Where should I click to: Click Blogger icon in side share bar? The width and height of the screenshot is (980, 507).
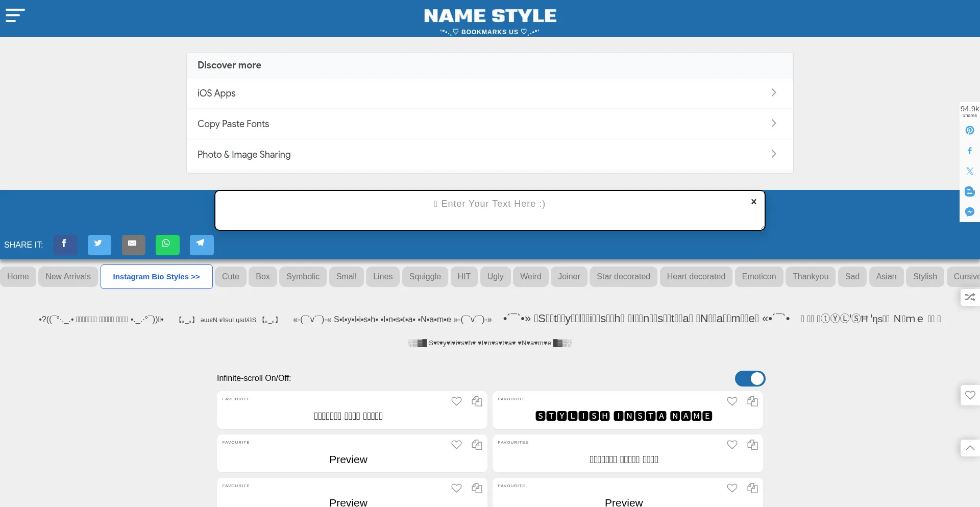coord(970,191)
